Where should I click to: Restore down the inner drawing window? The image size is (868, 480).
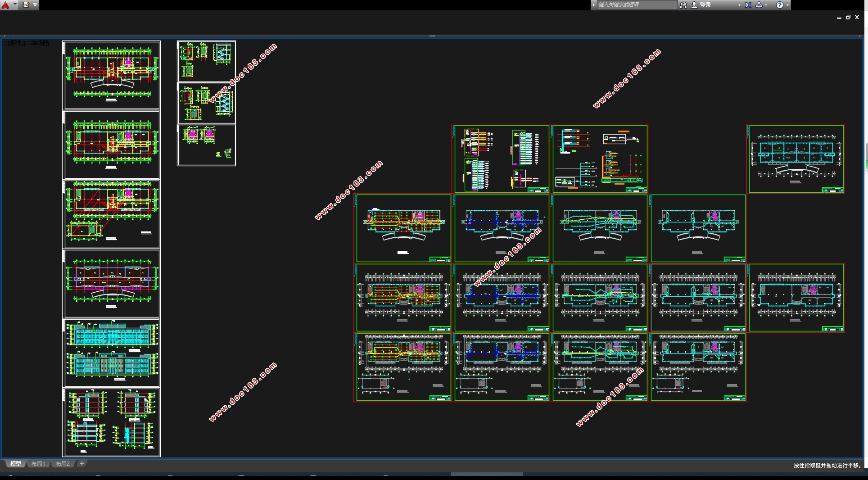pyautogui.click(x=848, y=17)
